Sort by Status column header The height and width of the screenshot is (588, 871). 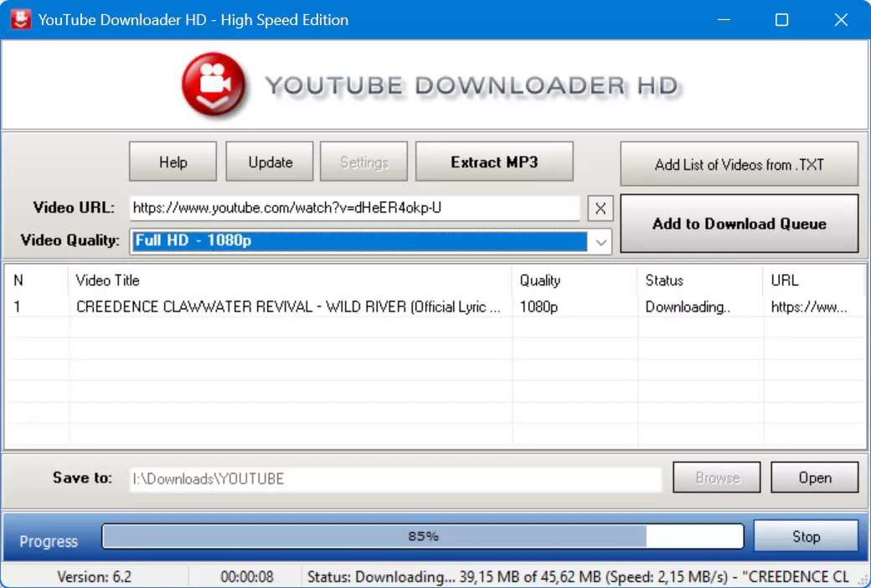(700, 280)
